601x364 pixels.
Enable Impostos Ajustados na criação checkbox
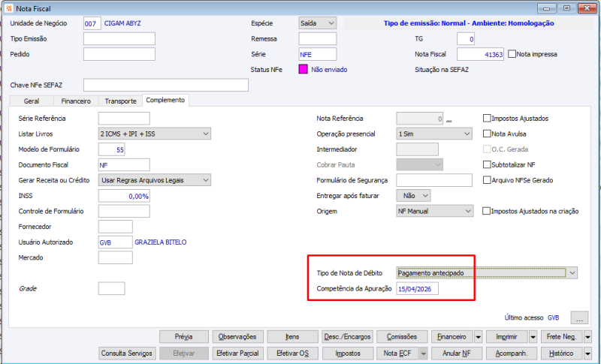point(486,211)
